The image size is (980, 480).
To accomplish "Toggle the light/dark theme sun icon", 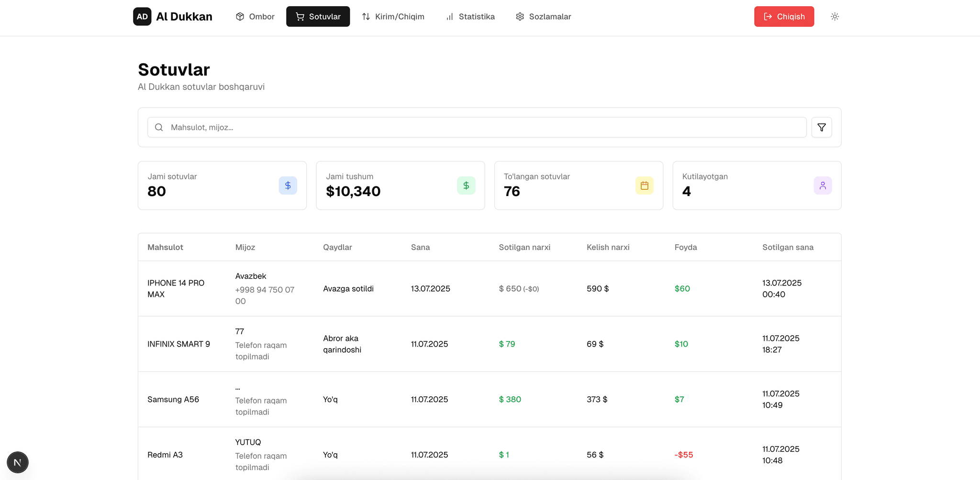I will tap(835, 17).
